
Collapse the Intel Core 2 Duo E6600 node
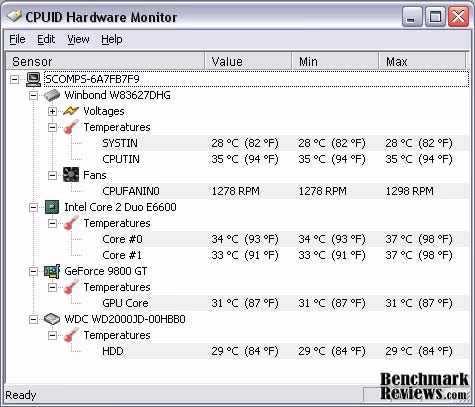pos(33,207)
